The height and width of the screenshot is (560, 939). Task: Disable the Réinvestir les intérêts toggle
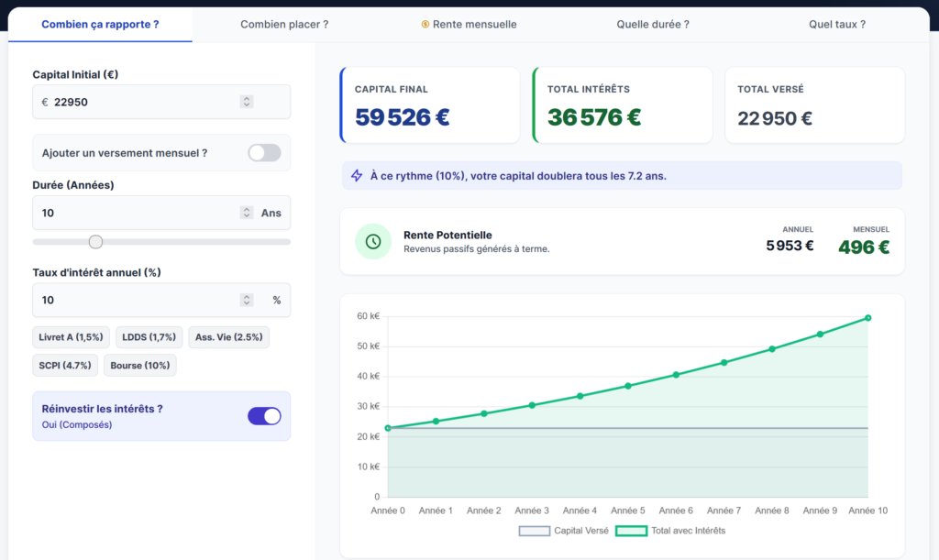(x=264, y=416)
